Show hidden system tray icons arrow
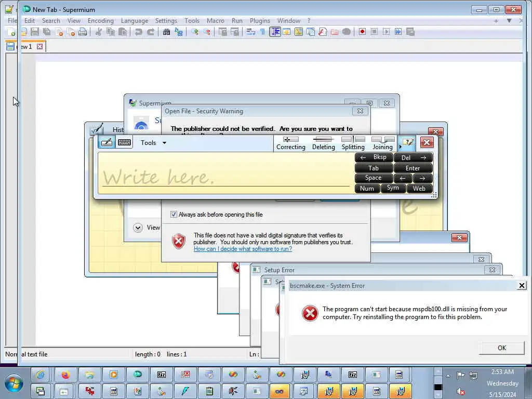Screen dimensions: 532x399 point(448,376)
